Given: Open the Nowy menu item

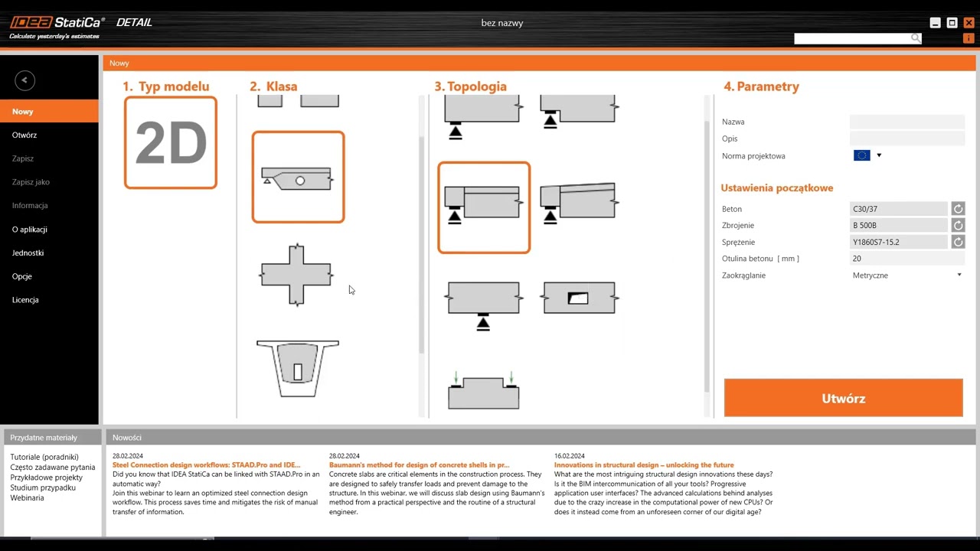Looking at the screenshot, I should tap(49, 112).
